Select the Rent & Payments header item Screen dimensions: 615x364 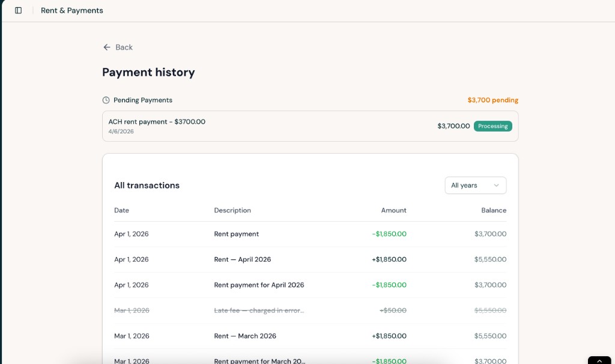coord(71,10)
